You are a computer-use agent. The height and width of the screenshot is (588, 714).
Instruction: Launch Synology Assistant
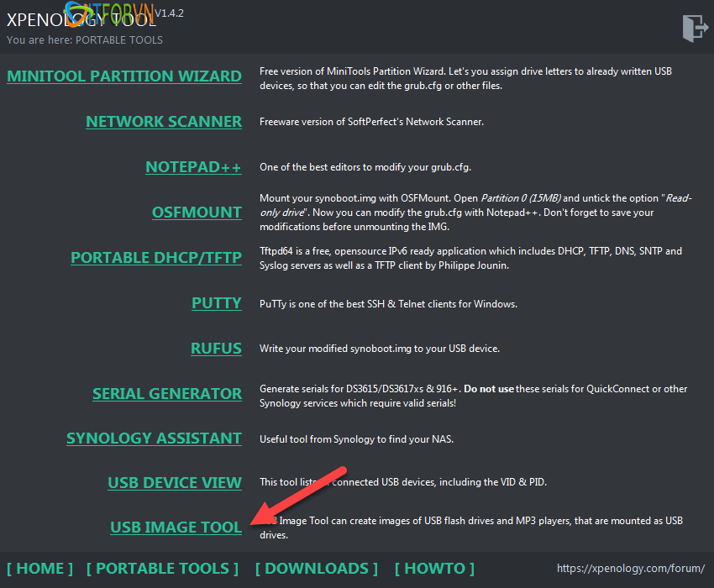tap(154, 438)
